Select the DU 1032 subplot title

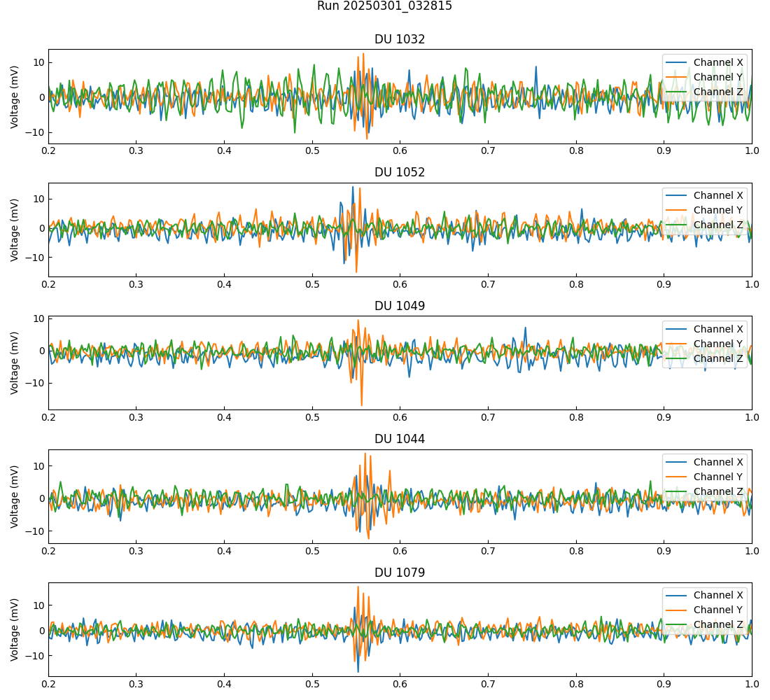click(x=400, y=39)
